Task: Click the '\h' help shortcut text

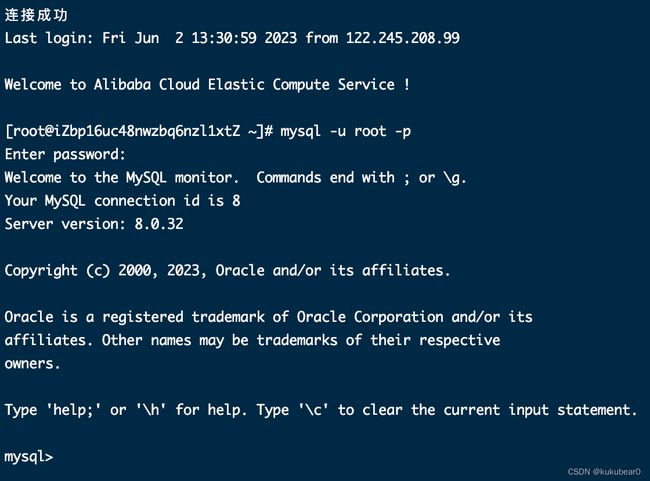Action: 151,410
